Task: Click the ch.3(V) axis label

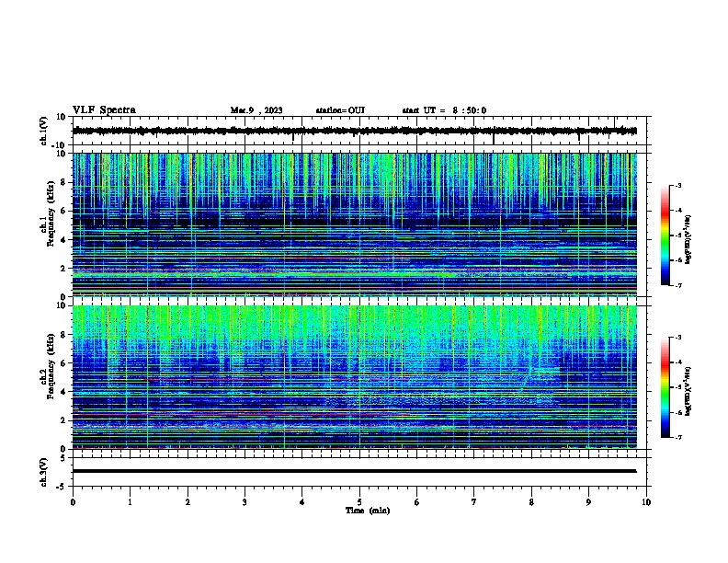Action: tap(44, 472)
